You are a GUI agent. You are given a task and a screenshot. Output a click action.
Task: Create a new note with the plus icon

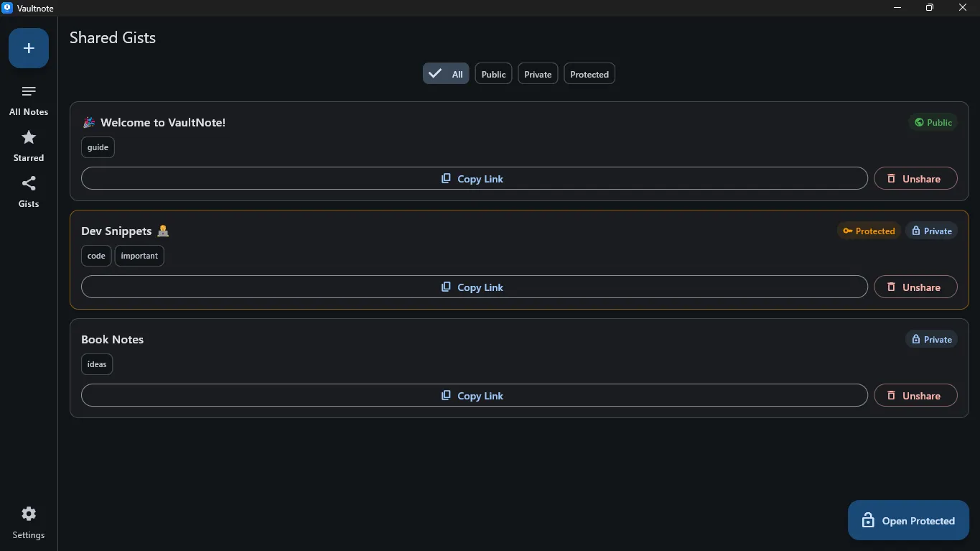coord(28,47)
